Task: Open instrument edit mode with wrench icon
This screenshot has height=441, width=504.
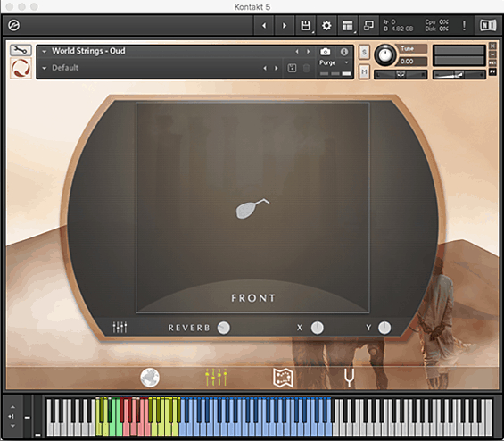Action: pos(21,50)
